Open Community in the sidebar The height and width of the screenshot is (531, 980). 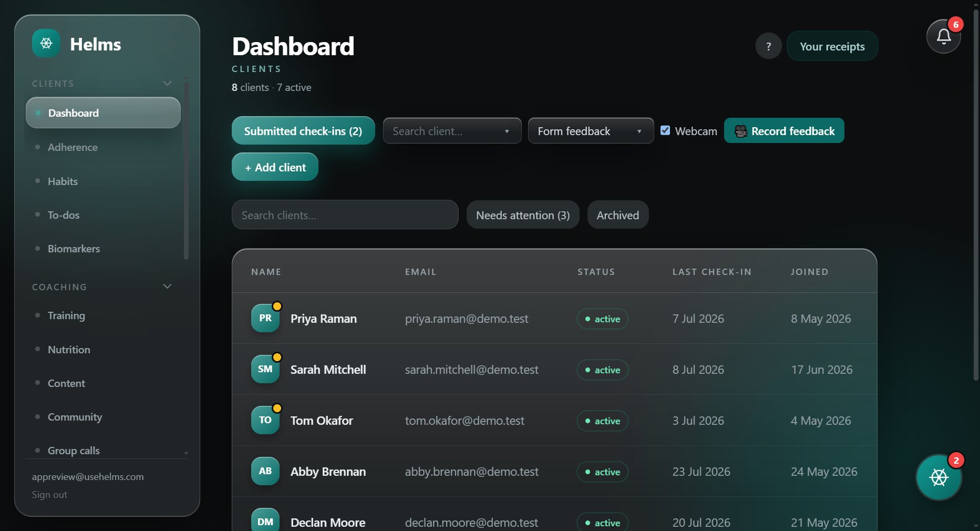pos(75,417)
